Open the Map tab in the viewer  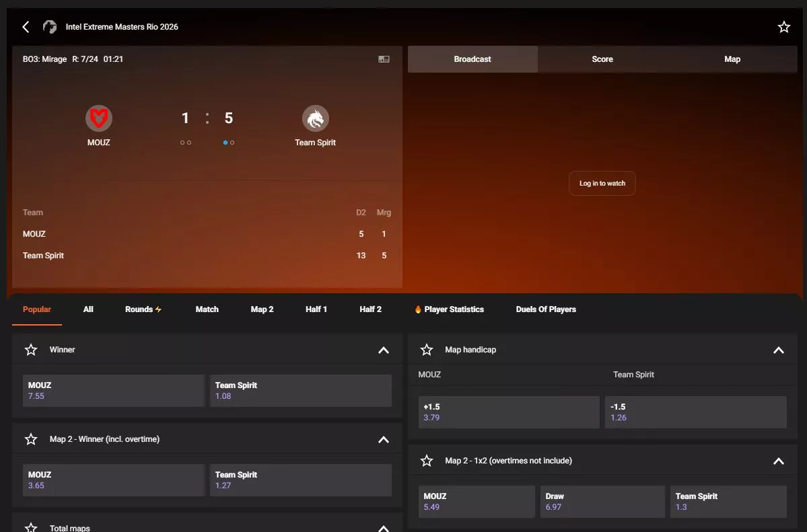tap(732, 59)
